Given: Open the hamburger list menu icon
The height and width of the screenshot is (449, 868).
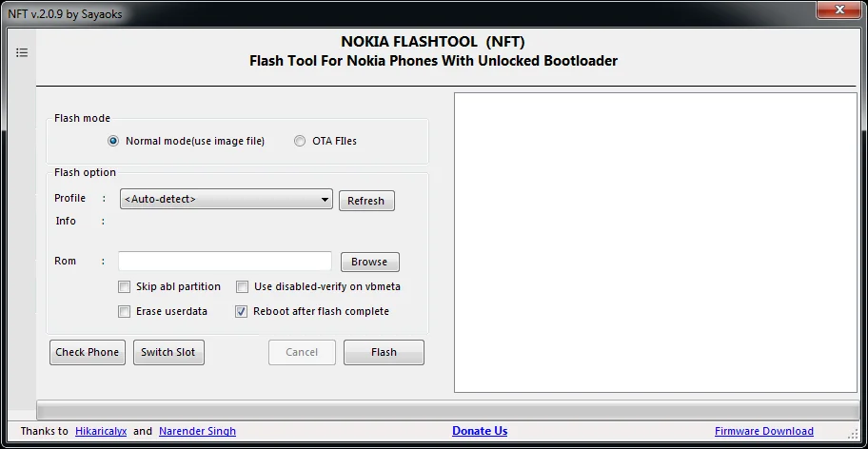Looking at the screenshot, I should [x=22, y=52].
